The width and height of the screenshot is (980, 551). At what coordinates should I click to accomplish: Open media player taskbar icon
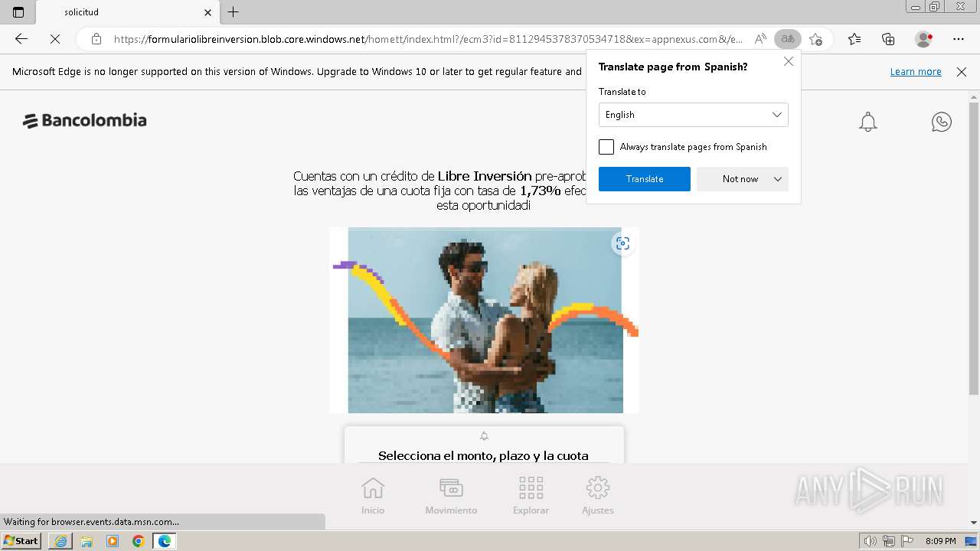pos(113,541)
